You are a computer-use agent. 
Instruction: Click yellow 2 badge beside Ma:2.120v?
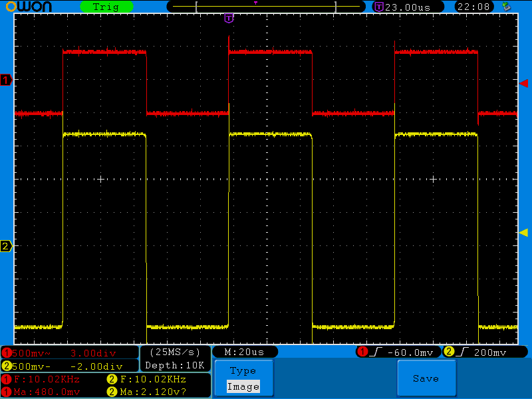coord(112,392)
